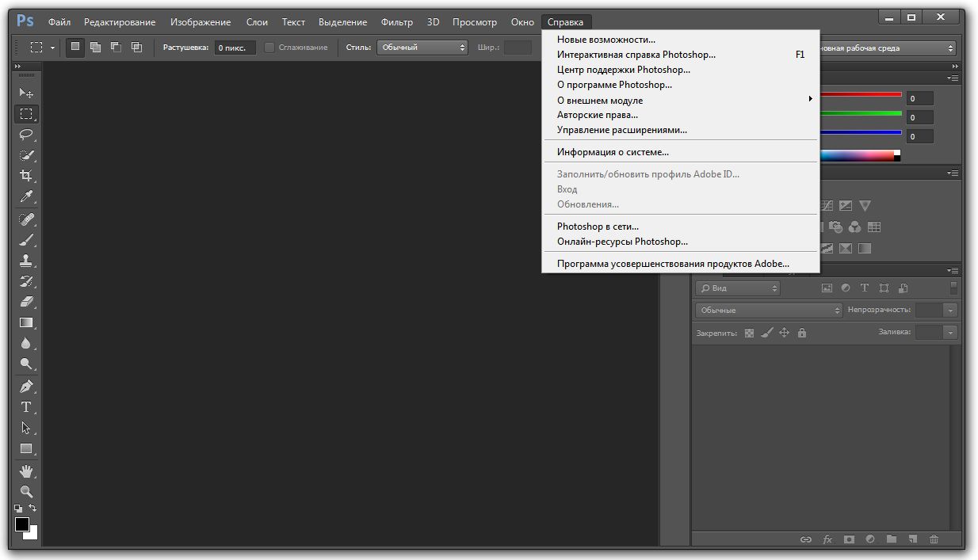
Task: Toggle lock all icon in layers panel
Action: point(802,333)
